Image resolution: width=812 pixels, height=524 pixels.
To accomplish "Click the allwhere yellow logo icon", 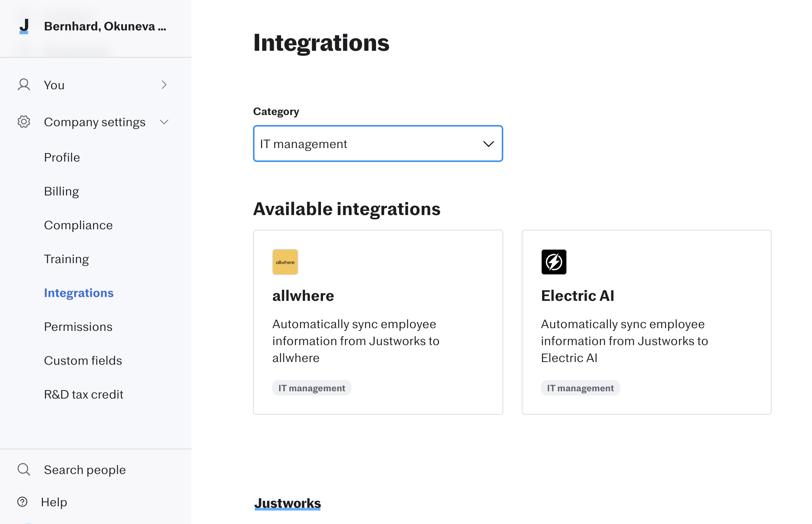I will [285, 262].
